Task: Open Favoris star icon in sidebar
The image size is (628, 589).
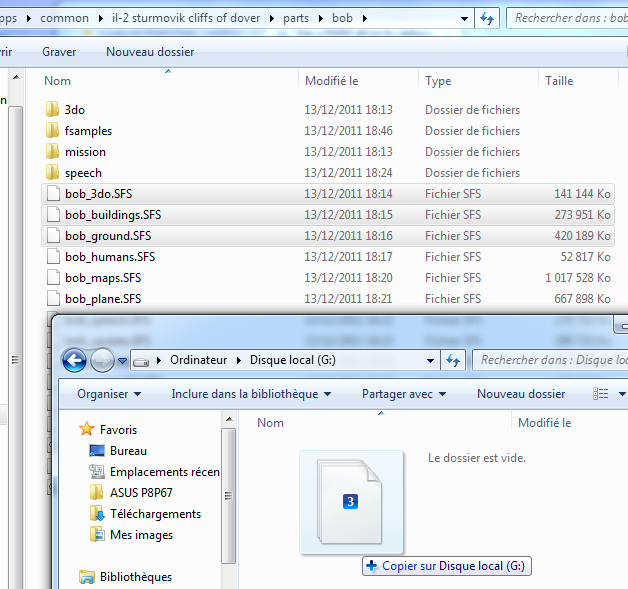Action: click(87, 429)
